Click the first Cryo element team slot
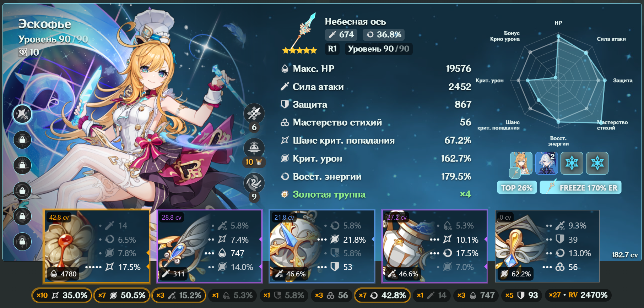Viewport: 644px width, 308px height. tap(572, 163)
